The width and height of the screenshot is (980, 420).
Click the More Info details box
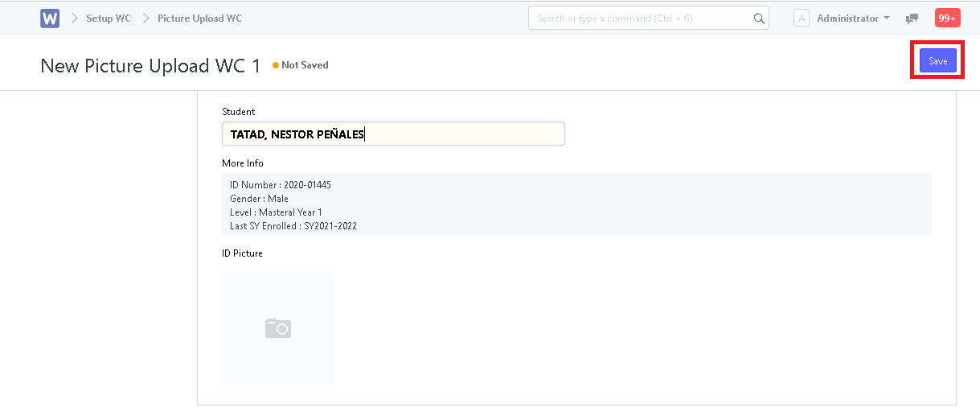click(x=576, y=205)
